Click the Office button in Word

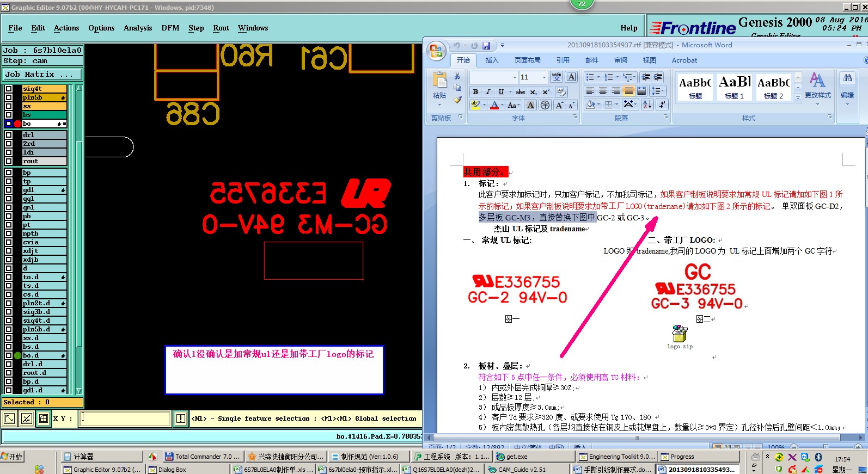(x=436, y=52)
